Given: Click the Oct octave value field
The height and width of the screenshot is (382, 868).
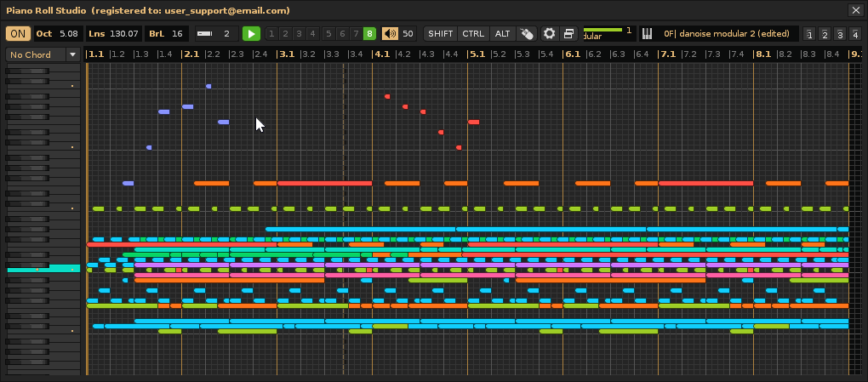Looking at the screenshot, I should [x=69, y=34].
